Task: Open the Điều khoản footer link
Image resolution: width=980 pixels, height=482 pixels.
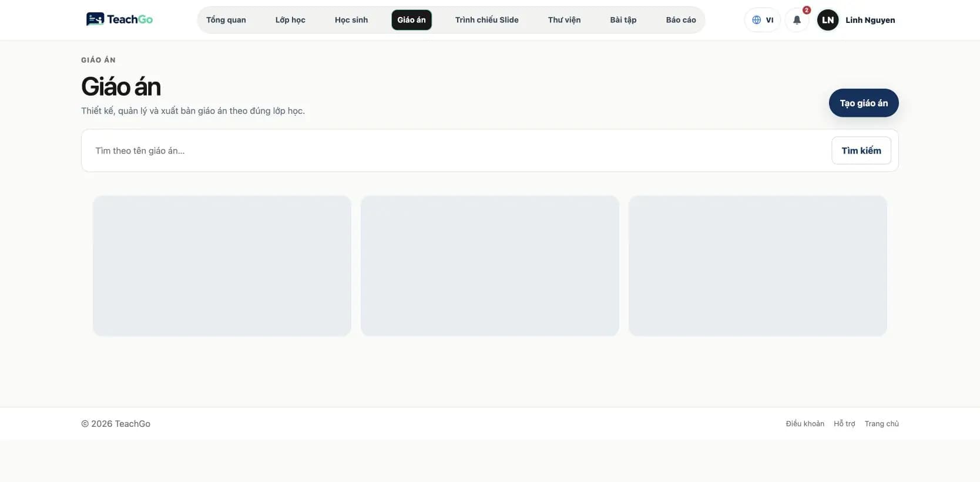Action: click(805, 424)
